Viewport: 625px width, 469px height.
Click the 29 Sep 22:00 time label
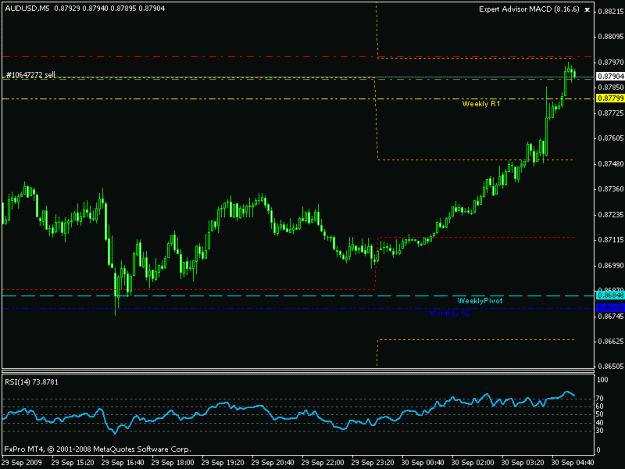coord(323,463)
